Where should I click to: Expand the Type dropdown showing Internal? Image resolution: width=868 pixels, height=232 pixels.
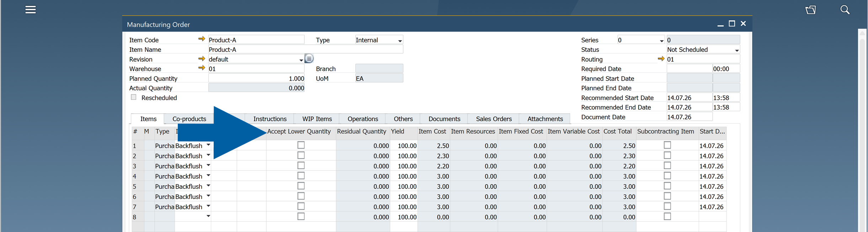[x=400, y=41]
